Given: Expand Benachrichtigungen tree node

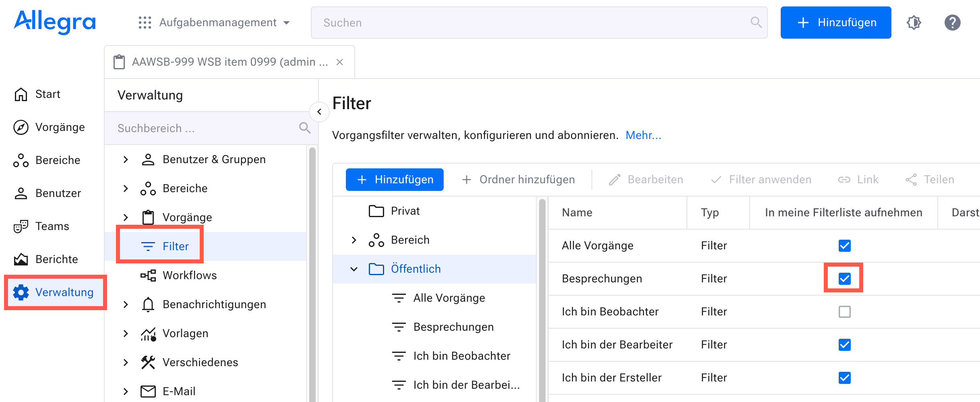Looking at the screenshot, I should (x=126, y=305).
